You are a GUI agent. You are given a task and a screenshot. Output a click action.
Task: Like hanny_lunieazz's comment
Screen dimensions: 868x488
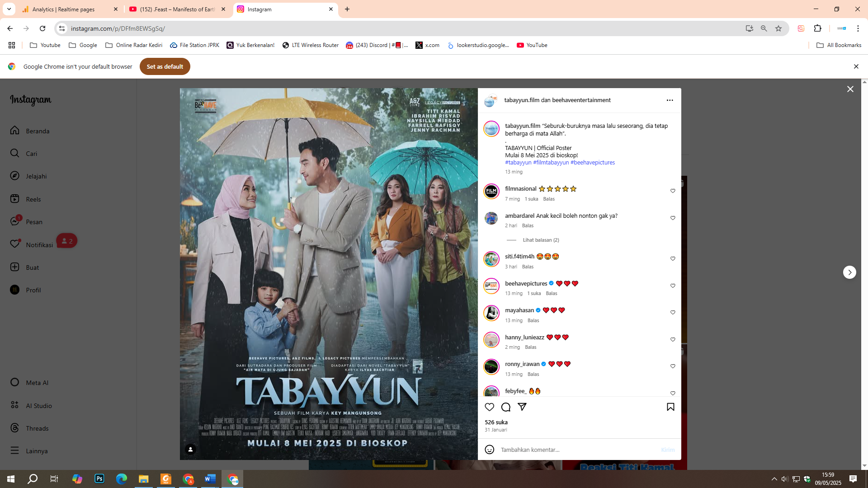click(673, 340)
